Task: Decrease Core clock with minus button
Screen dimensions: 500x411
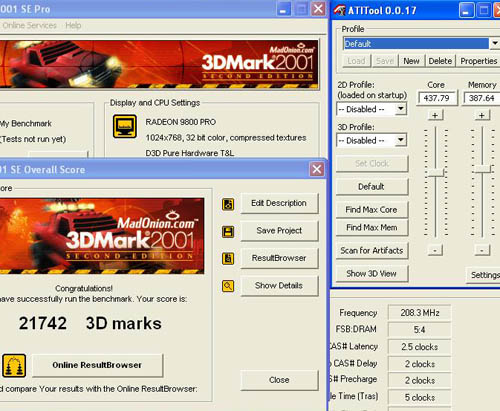Action: (435, 250)
